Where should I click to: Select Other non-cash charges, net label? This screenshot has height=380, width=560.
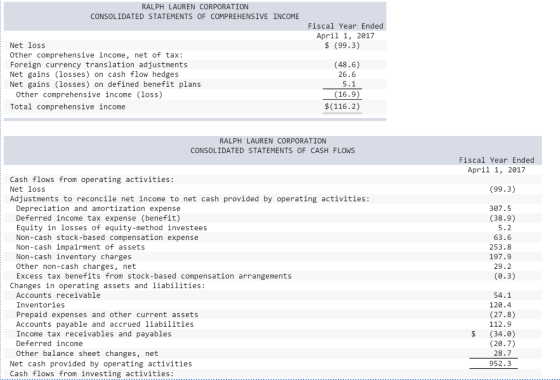[x=76, y=266]
